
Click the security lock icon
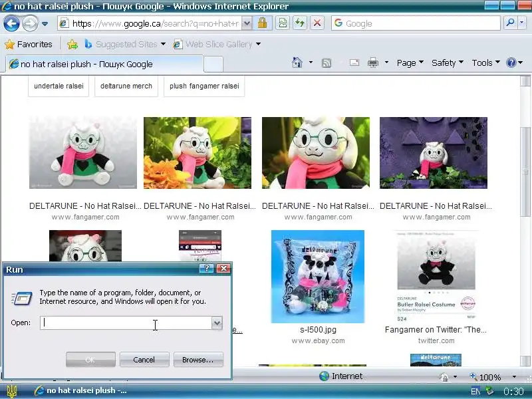coord(262,23)
